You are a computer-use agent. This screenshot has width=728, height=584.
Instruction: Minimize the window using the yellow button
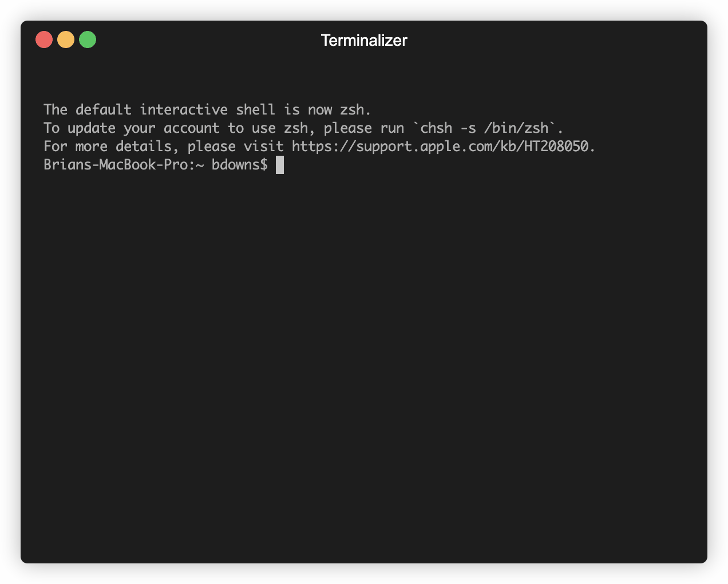66,40
